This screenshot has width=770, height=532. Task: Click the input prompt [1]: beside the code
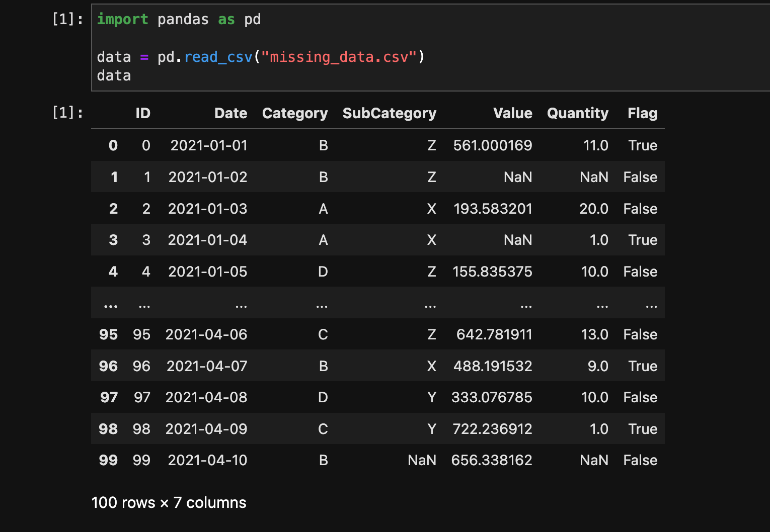68,19
